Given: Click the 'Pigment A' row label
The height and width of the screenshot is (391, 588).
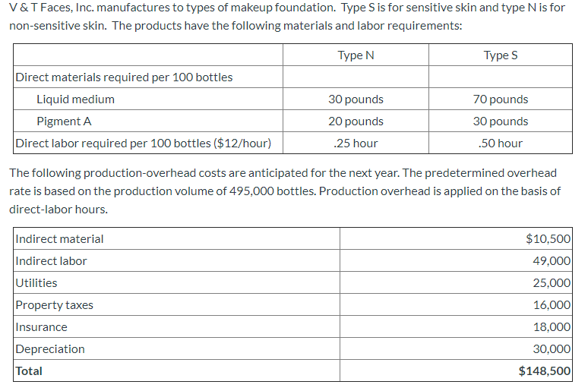Looking at the screenshot, I should pyautogui.click(x=64, y=121).
